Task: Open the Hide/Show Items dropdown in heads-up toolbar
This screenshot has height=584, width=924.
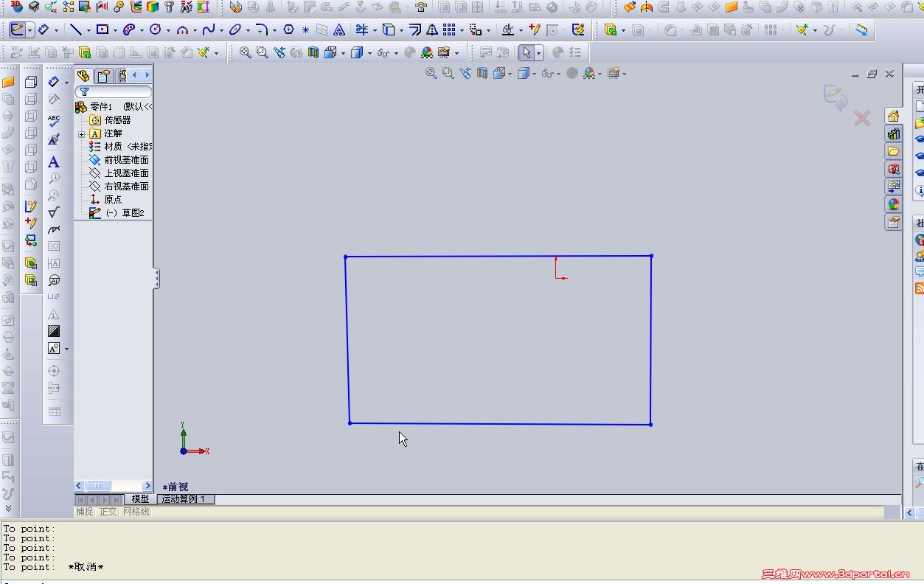Action: (x=558, y=74)
